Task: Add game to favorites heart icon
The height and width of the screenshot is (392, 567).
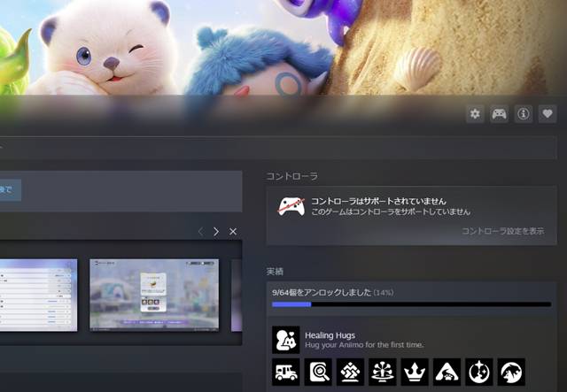Action: [548, 114]
